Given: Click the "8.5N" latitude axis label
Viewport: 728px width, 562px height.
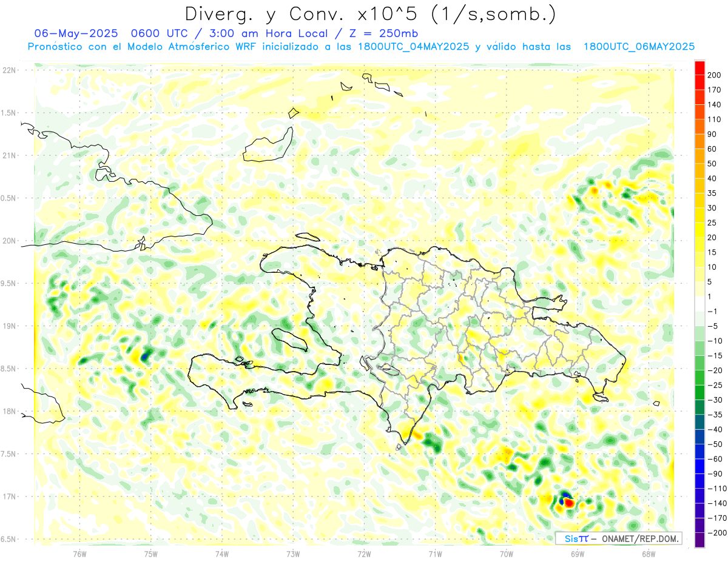Looking at the screenshot, I should [9, 369].
